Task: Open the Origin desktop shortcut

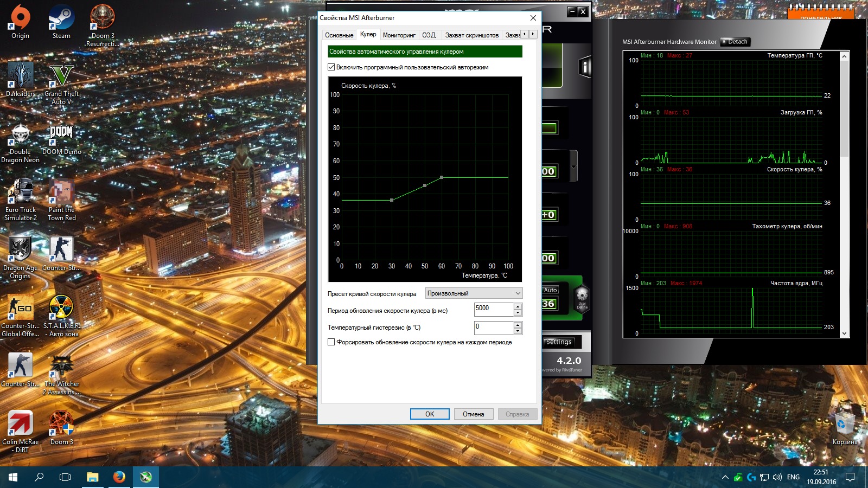Action: [x=20, y=22]
